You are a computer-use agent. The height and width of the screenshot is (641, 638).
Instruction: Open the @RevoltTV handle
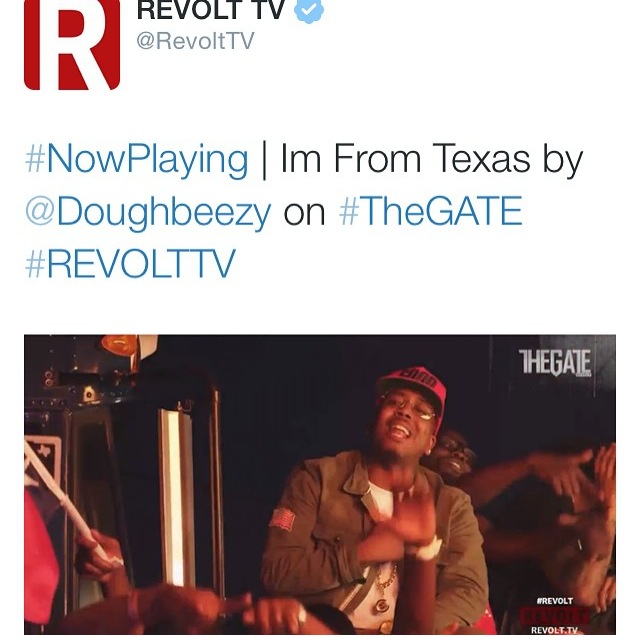[195, 41]
